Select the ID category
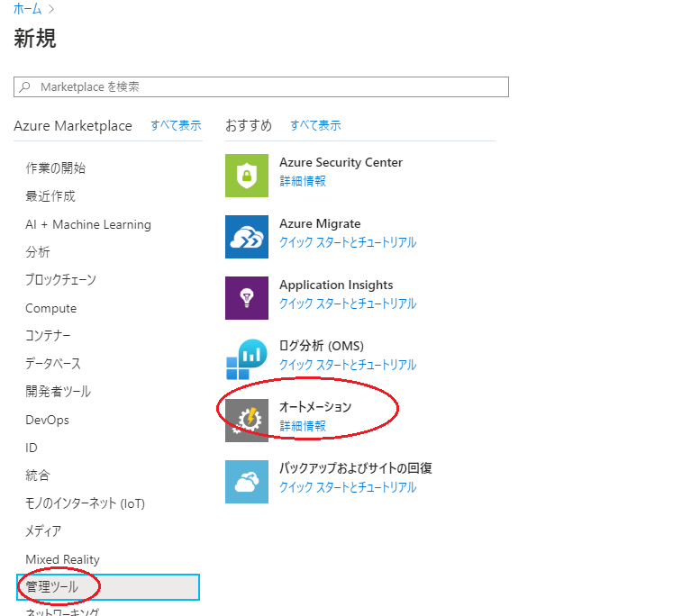This screenshot has height=616, width=691. tap(32, 448)
